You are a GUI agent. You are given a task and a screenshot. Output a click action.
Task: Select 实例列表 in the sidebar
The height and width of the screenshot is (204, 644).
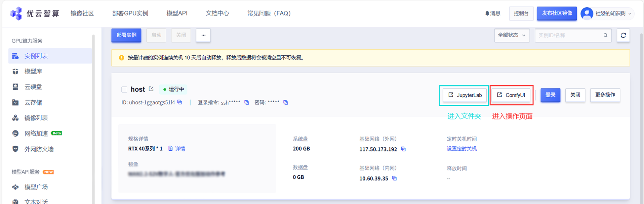(50, 56)
